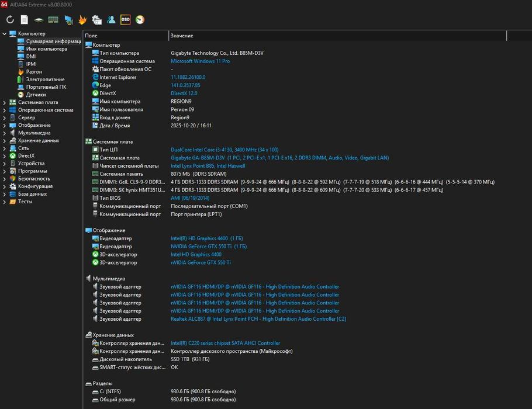Viewport: 532px width, 409px height.
Task: Click the user toolbar icon
Action: [x=111, y=20]
